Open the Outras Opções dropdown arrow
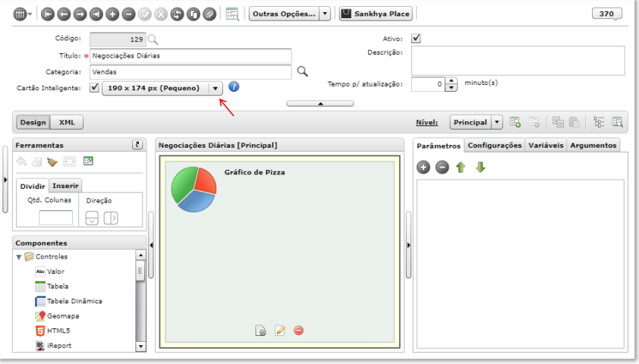The image size is (639, 364). pos(325,14)
